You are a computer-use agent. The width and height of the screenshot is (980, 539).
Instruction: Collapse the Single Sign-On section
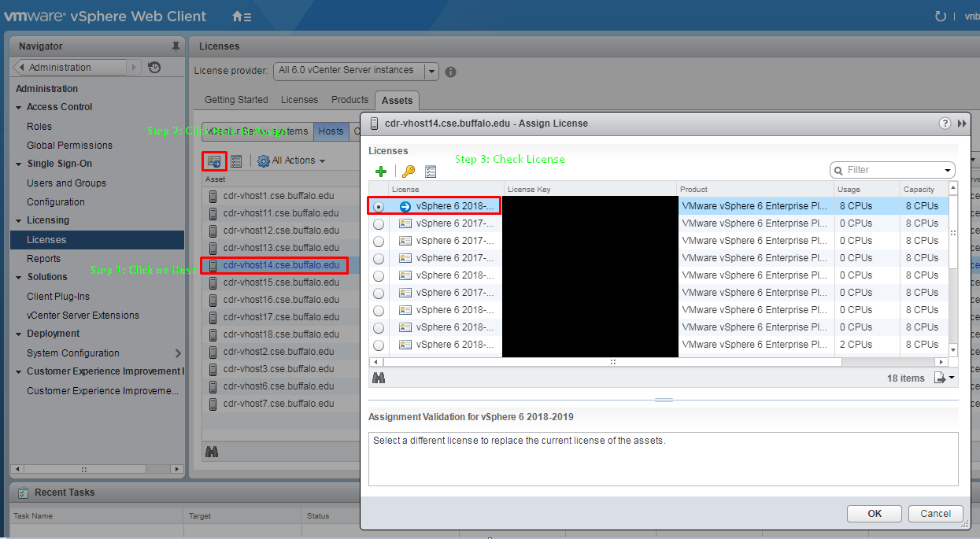pos(19,164)
